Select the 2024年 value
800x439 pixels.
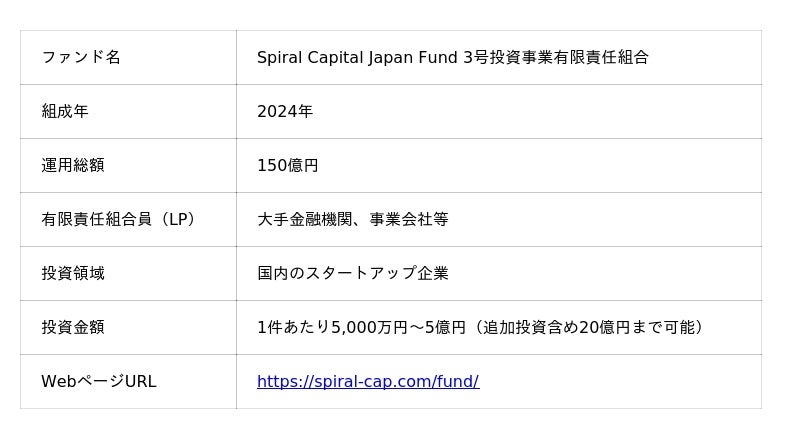[285, 111]
